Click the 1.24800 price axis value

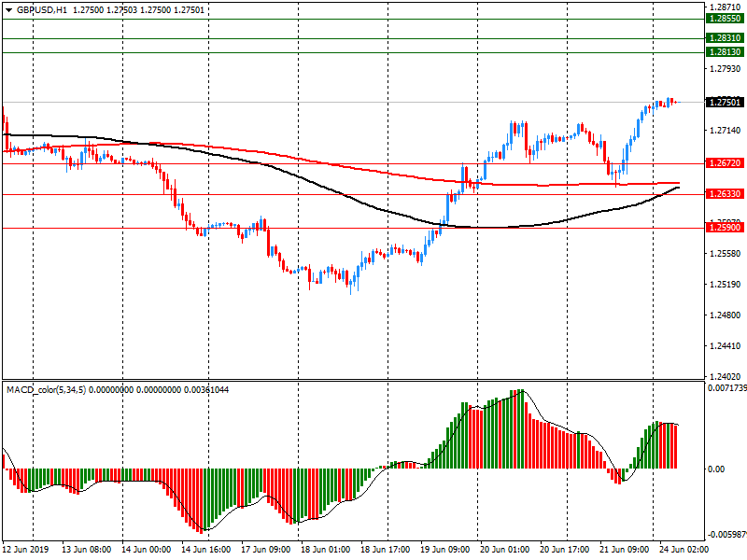click(x=726, y=315)
